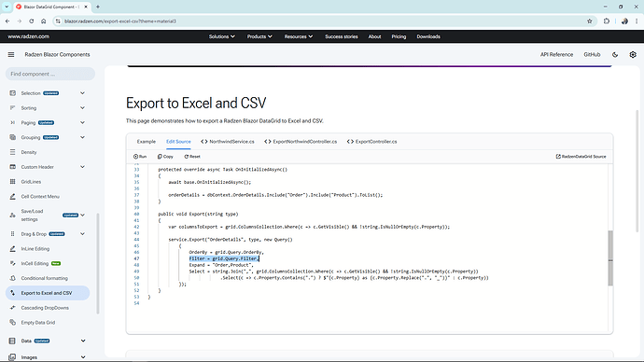
Task: Reset the edited source code
Action: coord(192,157)
